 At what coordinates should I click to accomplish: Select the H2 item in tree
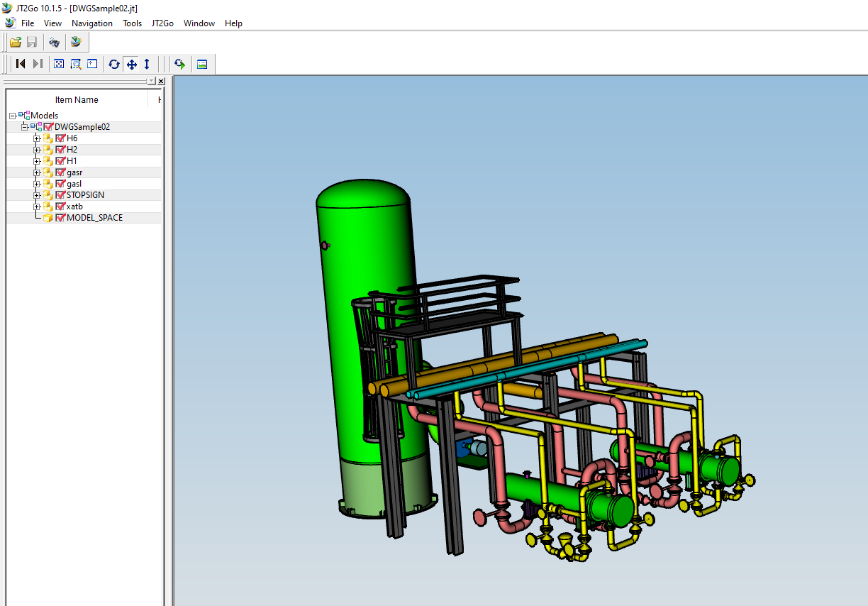72,150
